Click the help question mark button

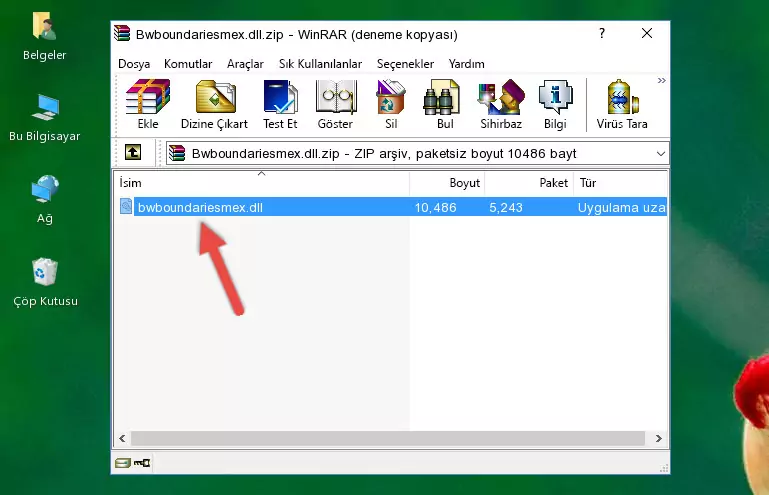coord(602,33)
